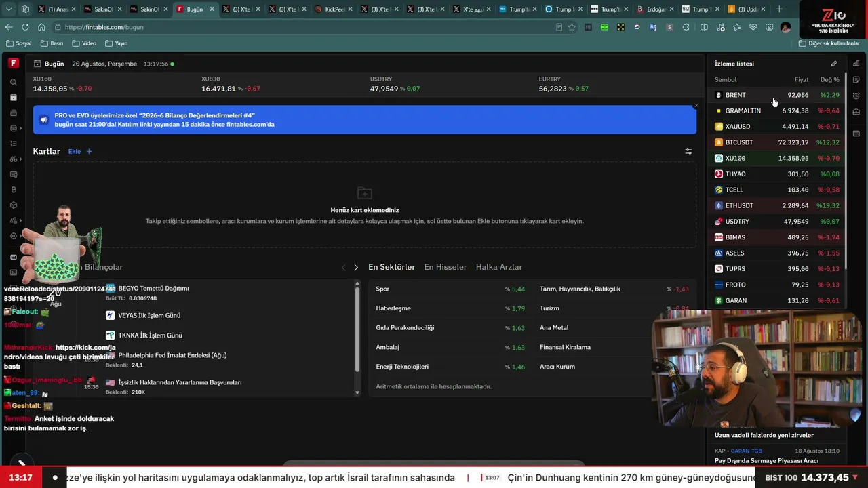
Task: Open the Bitcoin crypto icon in left sidebar
Action: [14, 190]
